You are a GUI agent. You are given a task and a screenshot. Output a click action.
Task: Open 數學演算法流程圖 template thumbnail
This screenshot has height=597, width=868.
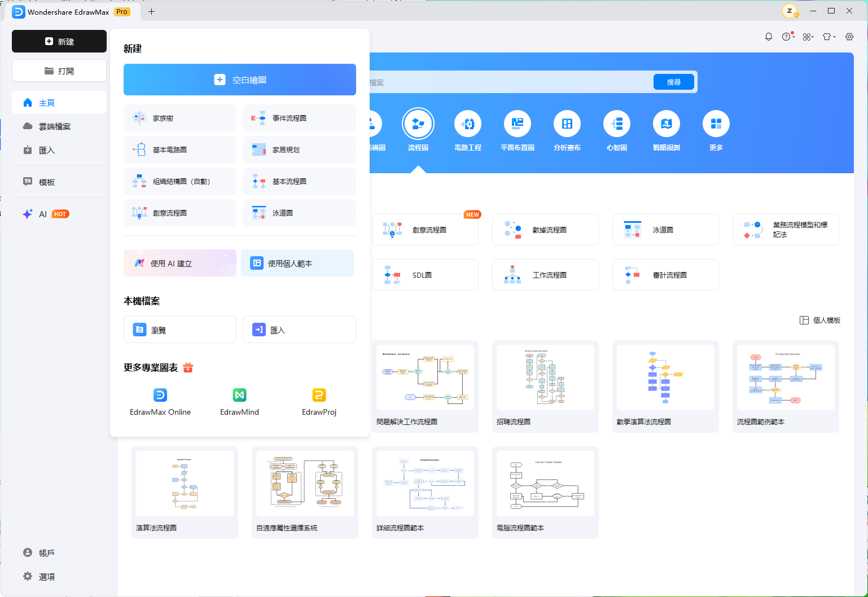(x=665, y=377)
